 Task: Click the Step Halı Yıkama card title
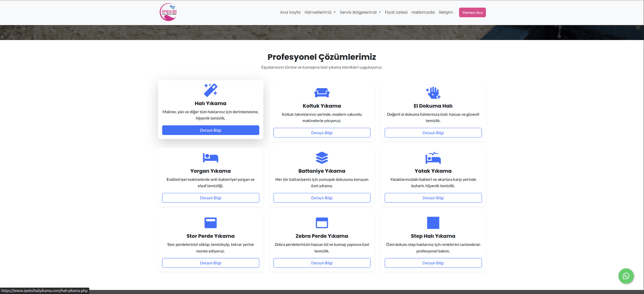(x=433, y=236)
